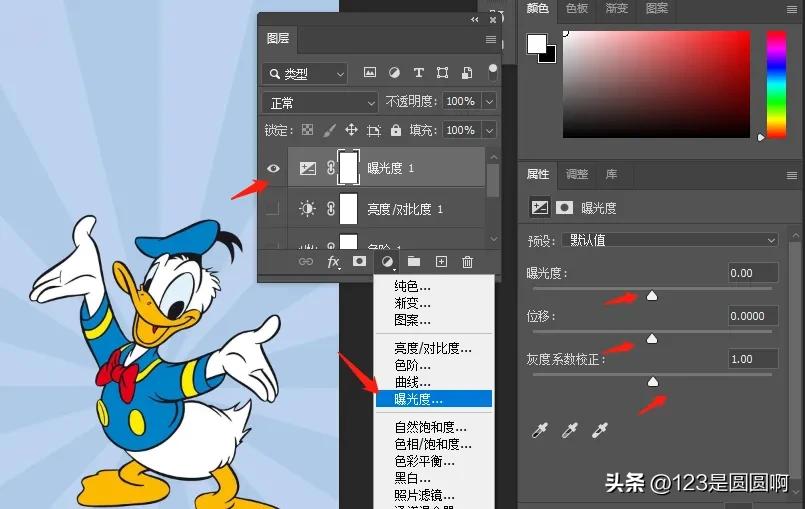Click the lock all padlock icon
Image resolution: width=805 pixels, height=509 pixels.
coord(395,130)
